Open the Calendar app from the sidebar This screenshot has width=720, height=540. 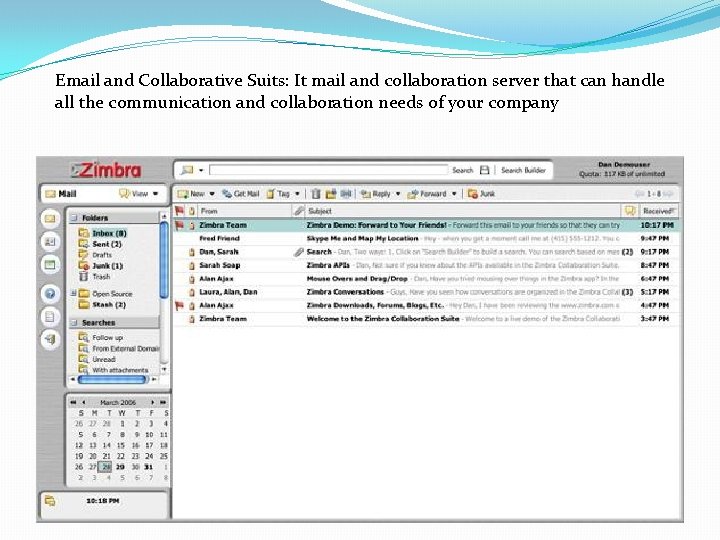(x=50, y=264)
